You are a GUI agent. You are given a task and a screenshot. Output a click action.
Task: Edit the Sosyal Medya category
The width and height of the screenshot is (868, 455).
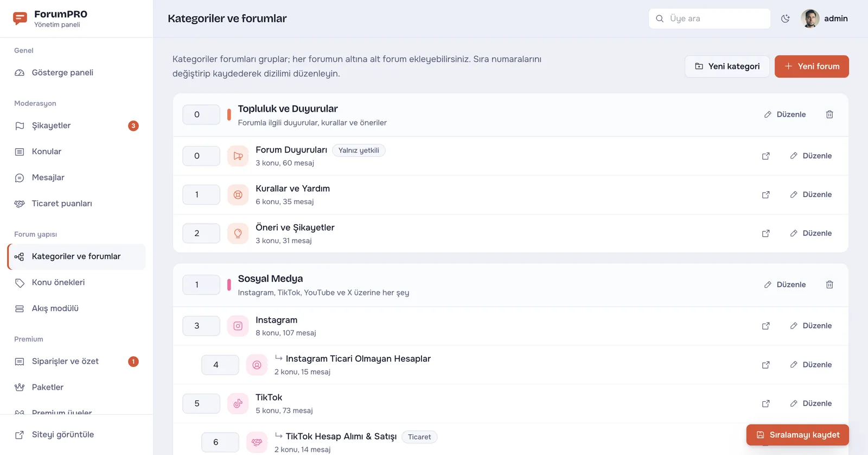click(x=785, y=285)
